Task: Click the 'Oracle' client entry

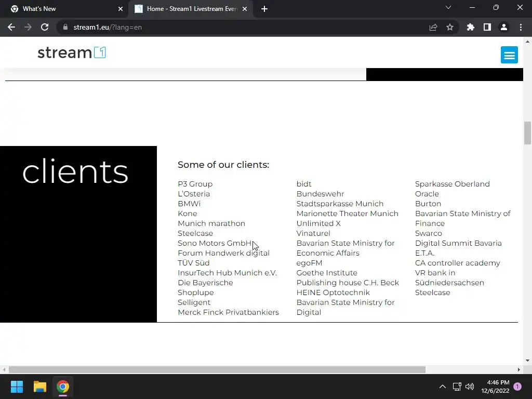Action: (x=427, y=194)
